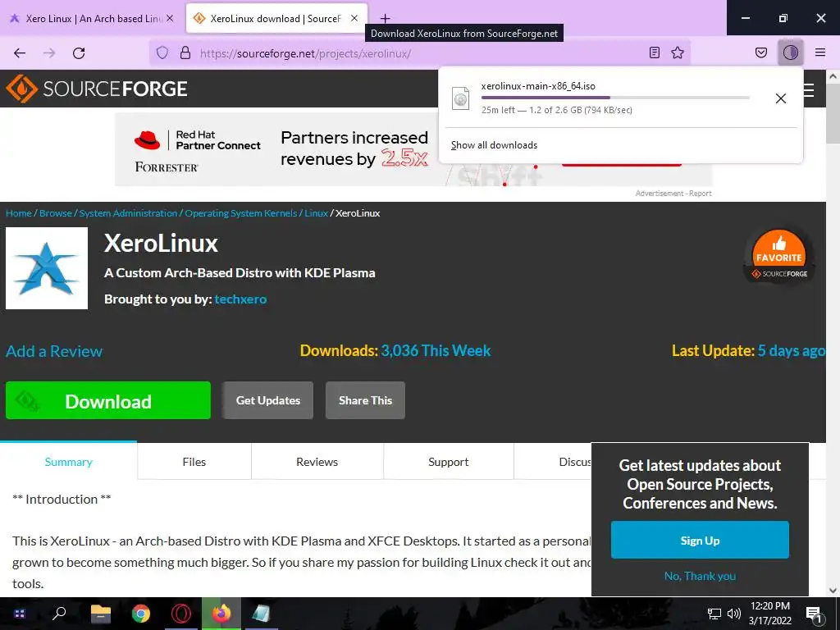Screen dimensions: 840x630
Task: Open the notification center icon
Action: coord(815,614)
